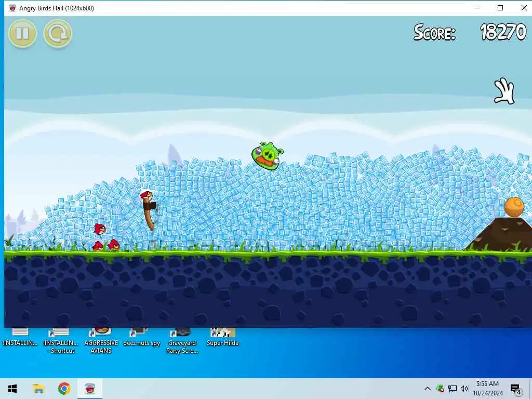The width and height of the screenshot is (532, 399).
Task: Open the volume control in system tray
Action: pos(464,389)
